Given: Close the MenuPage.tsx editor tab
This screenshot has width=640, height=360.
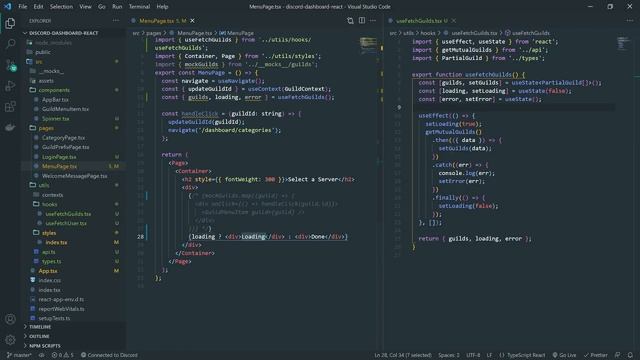Looking at the screenshot, I should pyautogui.click(x=192, y=20).
